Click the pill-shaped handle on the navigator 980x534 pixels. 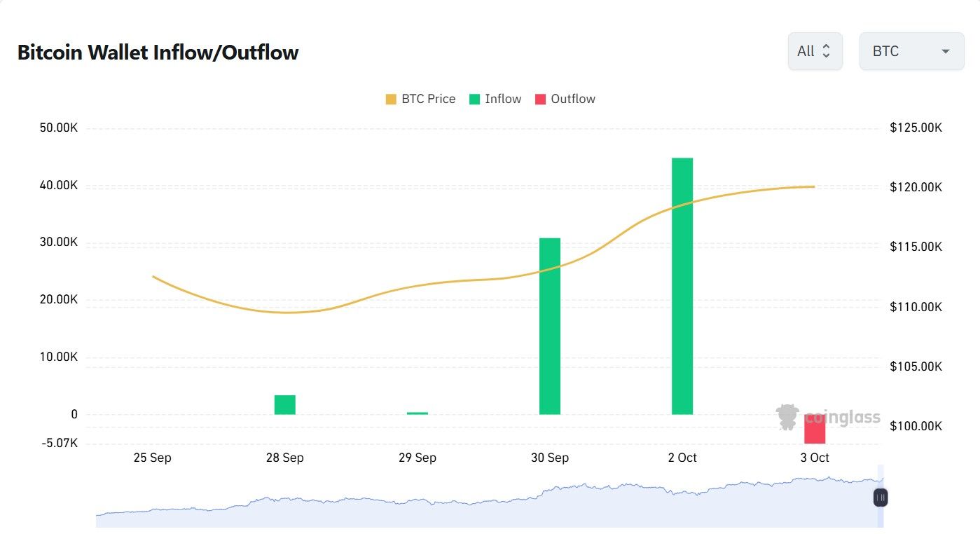point(880,498)
